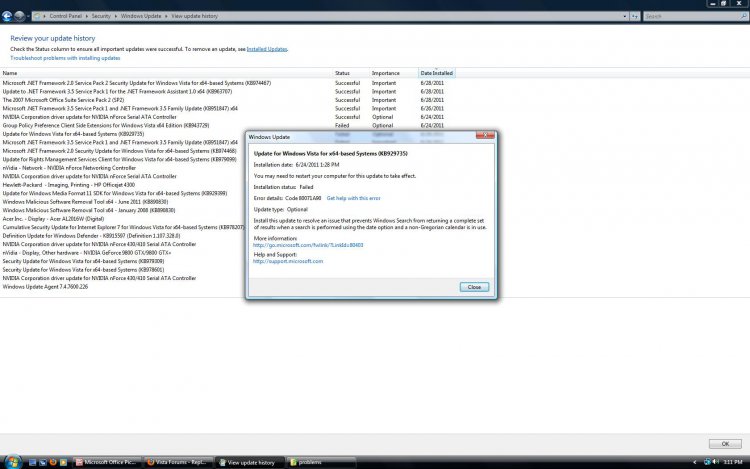750x469 pixels.
Task: Show hidden tray icons arrow
Action: [x=695, y=462]
